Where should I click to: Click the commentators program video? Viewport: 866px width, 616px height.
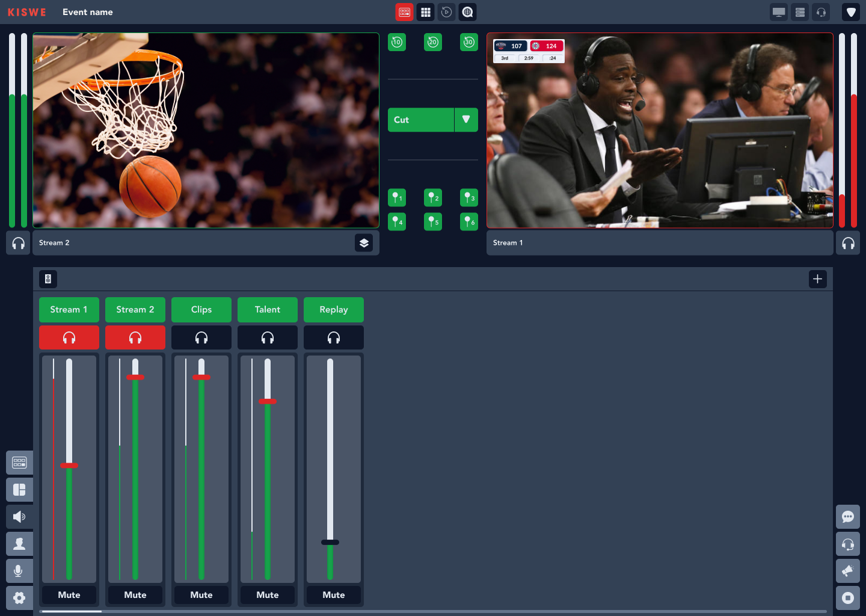click(660, 131)
